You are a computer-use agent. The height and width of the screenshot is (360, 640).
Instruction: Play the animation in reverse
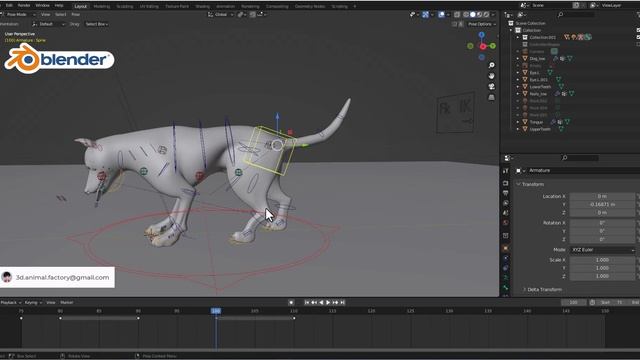[x=321, y=302]
